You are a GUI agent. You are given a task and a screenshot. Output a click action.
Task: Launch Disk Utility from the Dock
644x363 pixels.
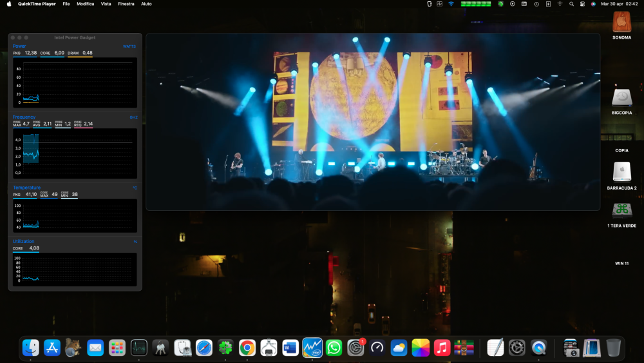(182, 348)
